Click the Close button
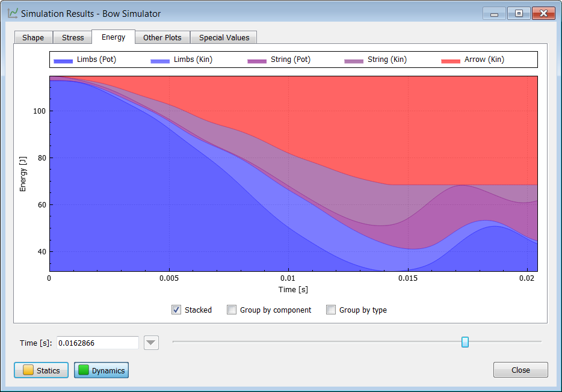 pyautogui.click(x=520, y=370)
